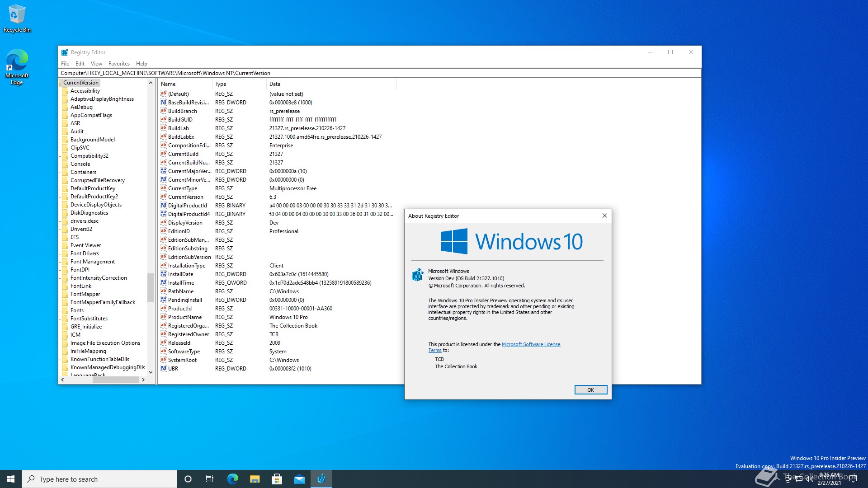Image resolution: width=868 pixels, height=488 pixels.
Task: Click OK in the About dialog
Action: point(590,390)
